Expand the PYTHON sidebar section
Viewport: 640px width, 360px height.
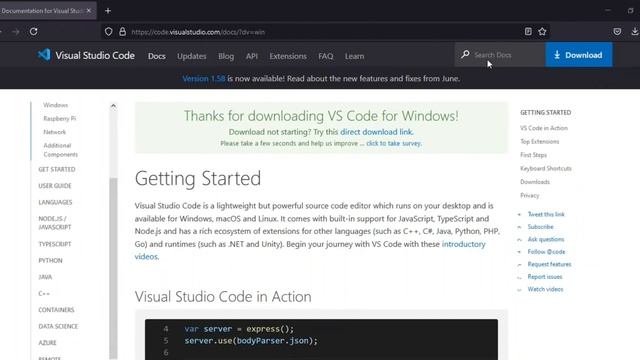pyautogui.click(x=50, y=260)
